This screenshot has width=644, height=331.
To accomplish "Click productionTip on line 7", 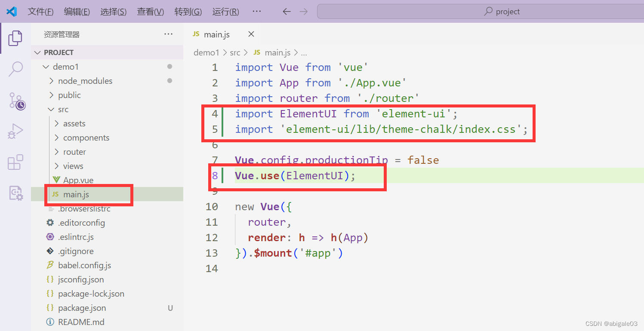I will (x=347, y=160).
